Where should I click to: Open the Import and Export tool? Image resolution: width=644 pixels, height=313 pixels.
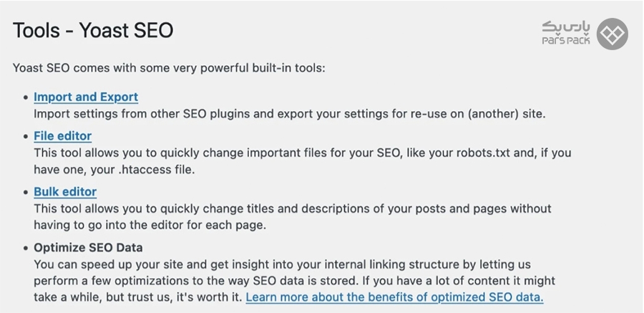(86, 97)
